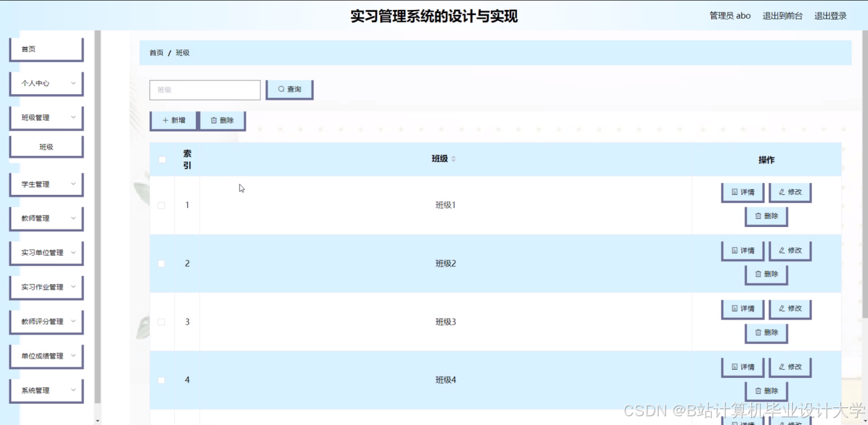Expand the 单位成绩管理 sidebar menu

point(46,356)
